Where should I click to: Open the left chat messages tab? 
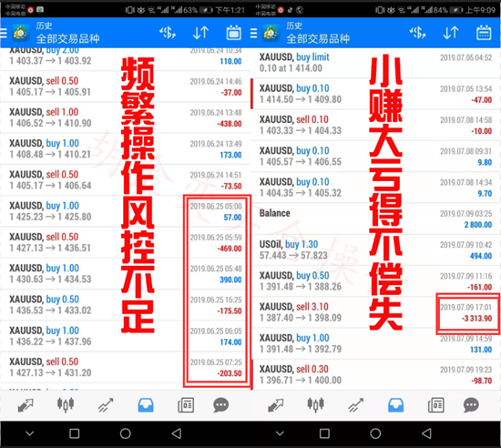[x=220, y=405]
